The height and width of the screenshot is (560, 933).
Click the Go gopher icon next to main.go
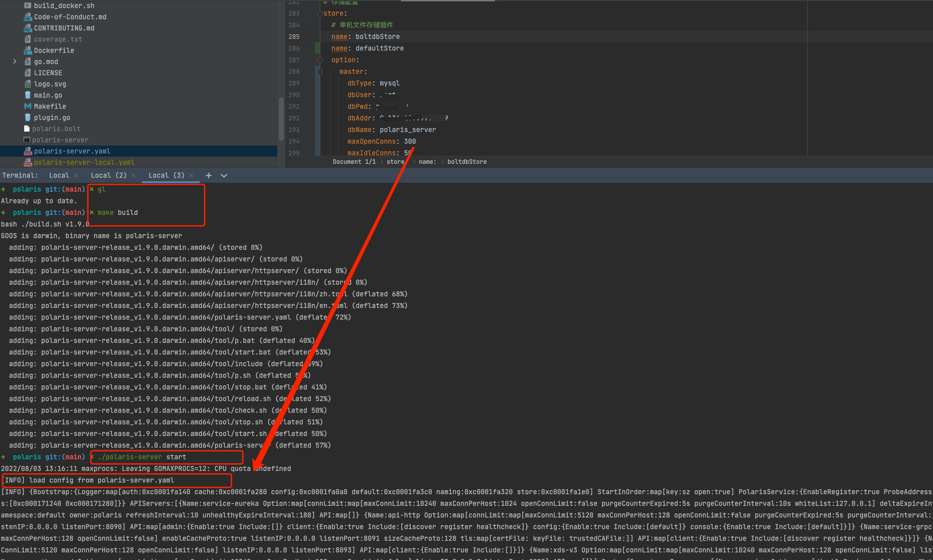pyautogui.click(x=27, y=95)
